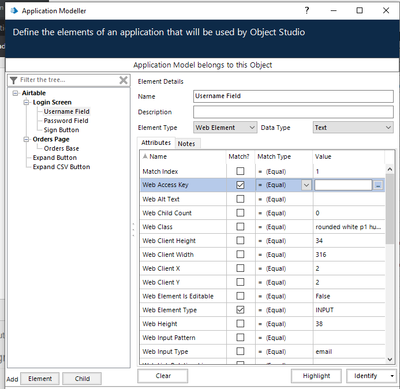The height and width of the screenshot is (389, 400).
Task: Click the Value column header
Action: 349,156
